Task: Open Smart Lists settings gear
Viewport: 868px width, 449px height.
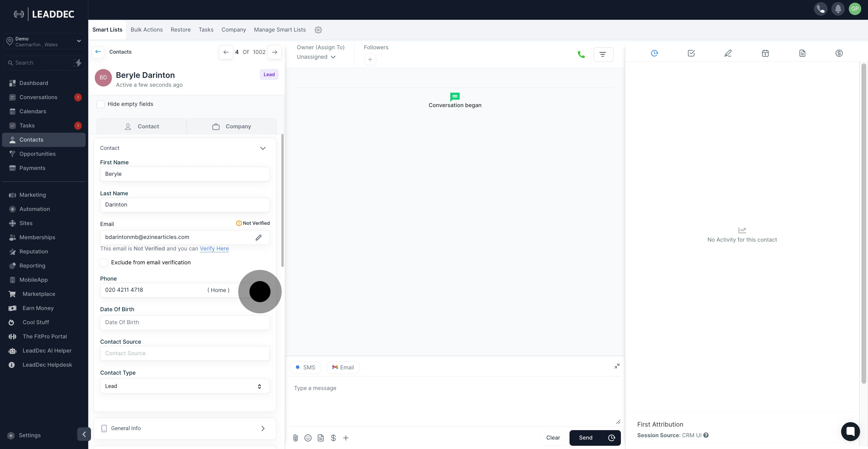Action: point(318,30)
